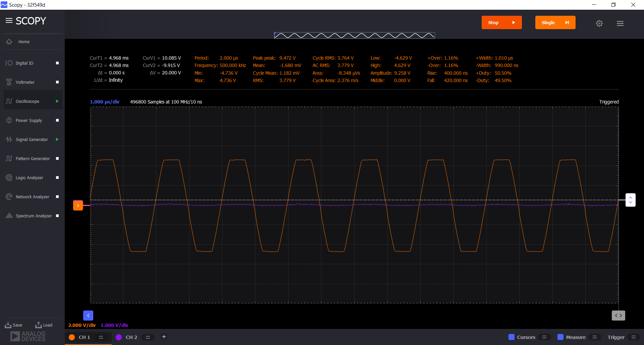Open CH 1 settings menu icon

tap(101, 337)
